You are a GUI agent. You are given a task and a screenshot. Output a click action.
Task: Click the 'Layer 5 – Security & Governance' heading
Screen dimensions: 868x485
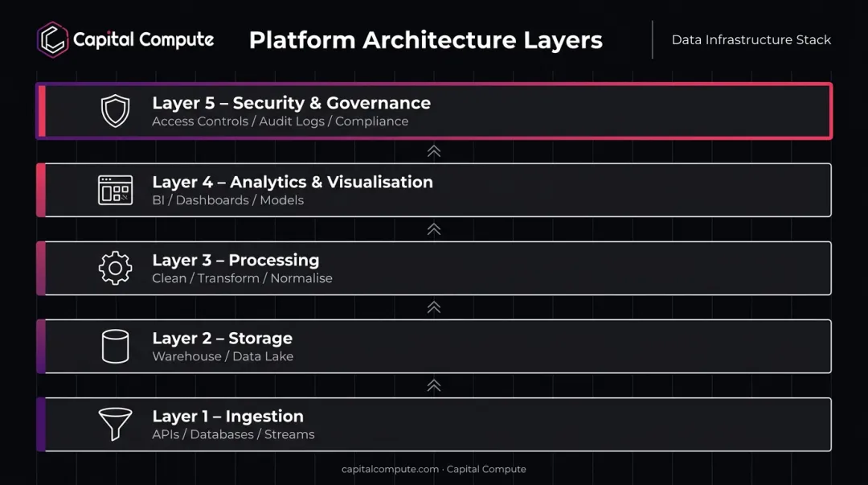tap(291, 103)
